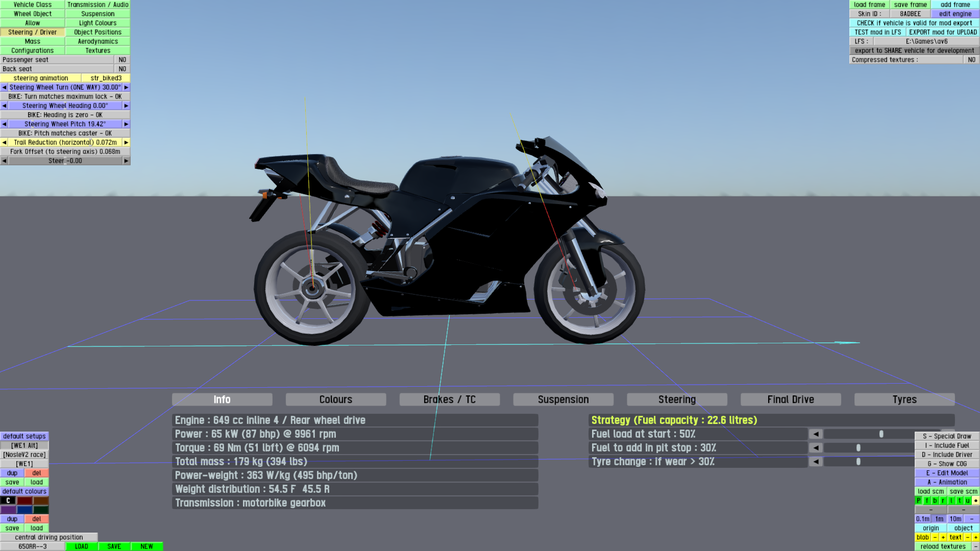Select the dark blue default colour swatch

coord(24,510)
